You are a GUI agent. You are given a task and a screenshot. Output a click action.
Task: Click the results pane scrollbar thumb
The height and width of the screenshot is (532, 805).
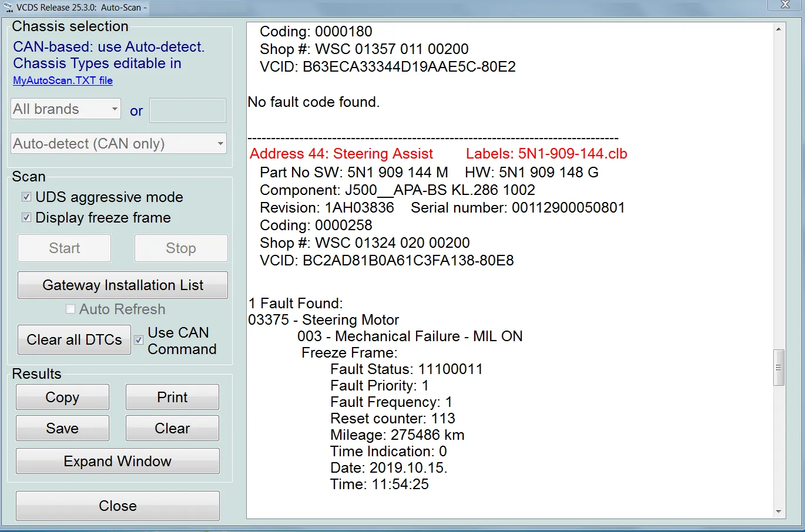[779, 368]
